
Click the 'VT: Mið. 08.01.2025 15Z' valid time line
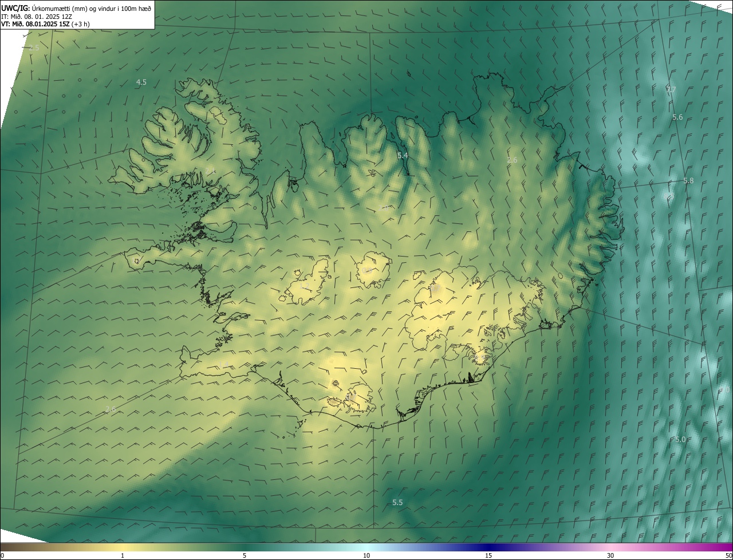36,24
